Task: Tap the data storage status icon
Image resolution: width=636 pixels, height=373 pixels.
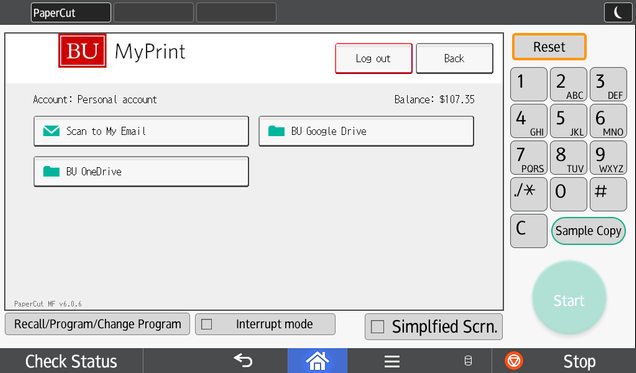Action: click(x=468, y=360)
